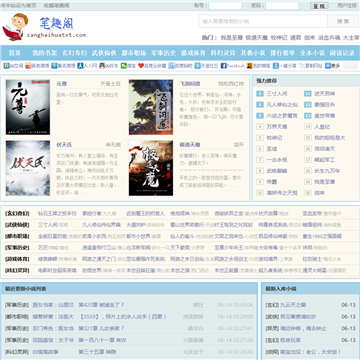Open 圣墟 in recommendations list
The width and height of the screenshot is (360, 360).
tap(272, 149)
